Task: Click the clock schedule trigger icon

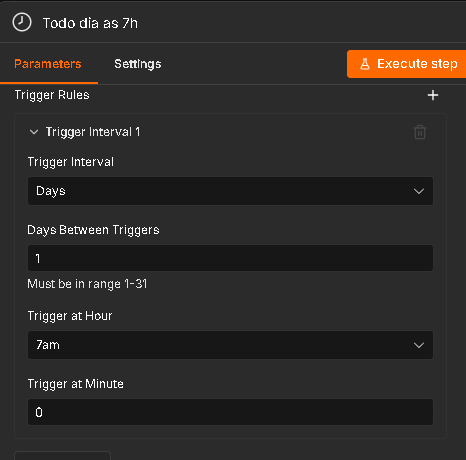Action: click(22, 22)
